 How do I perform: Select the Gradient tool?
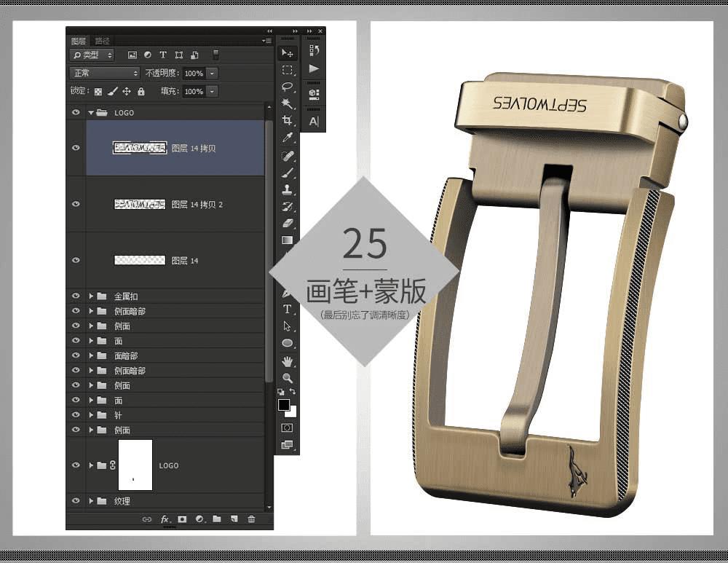tap(288, 240)
